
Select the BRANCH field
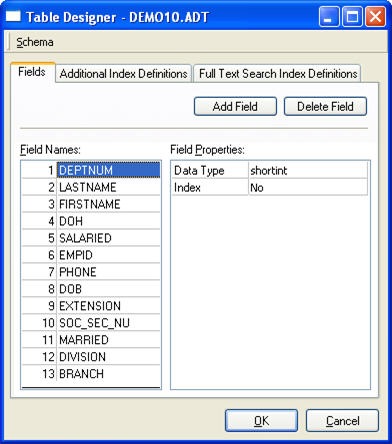click(x=109, y=374)
